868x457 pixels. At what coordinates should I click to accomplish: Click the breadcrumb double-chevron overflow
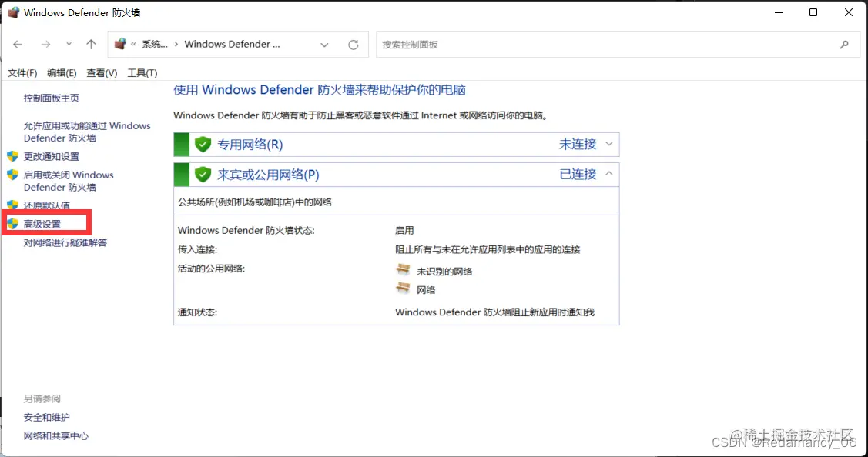pos(133,45)
